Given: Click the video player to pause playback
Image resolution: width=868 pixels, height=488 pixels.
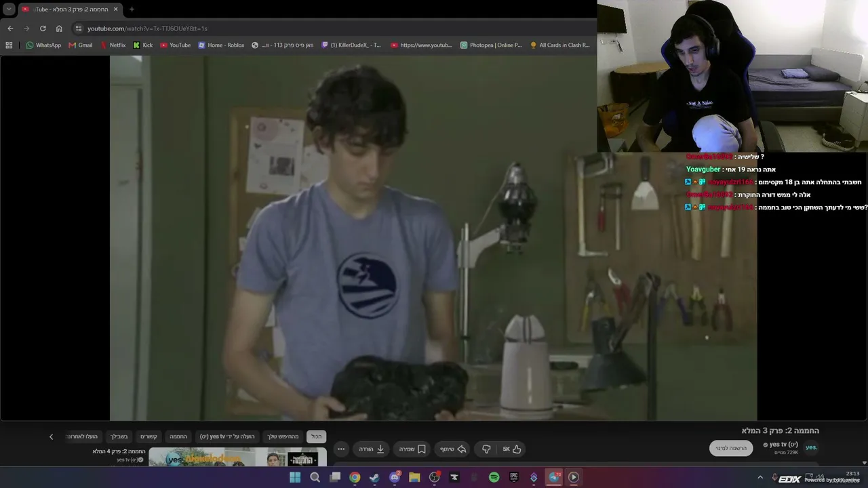Looking at the screenshot, I should click(433, 238).
